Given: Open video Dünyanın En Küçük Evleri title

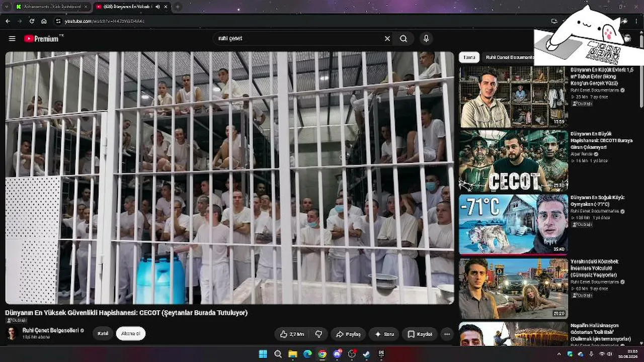Looking at the screenshot, I should coord(602,76).
